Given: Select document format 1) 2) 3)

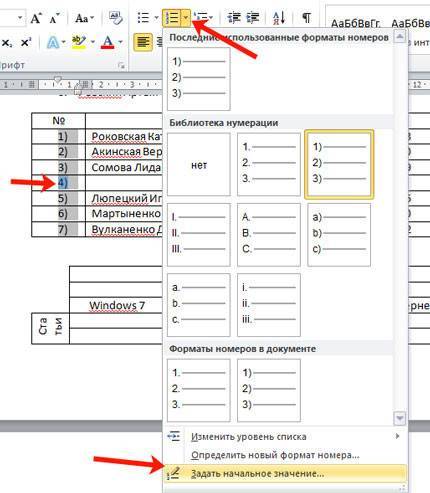Looking at the screenshot, I should [269, 390].
